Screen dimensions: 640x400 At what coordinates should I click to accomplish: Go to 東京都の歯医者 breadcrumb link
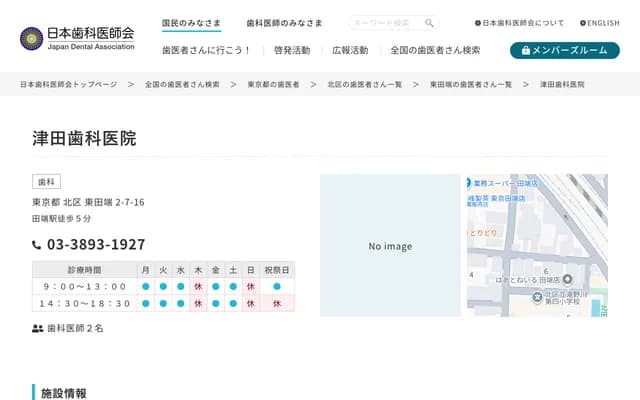pyautogui.click(x=273, y=85)
